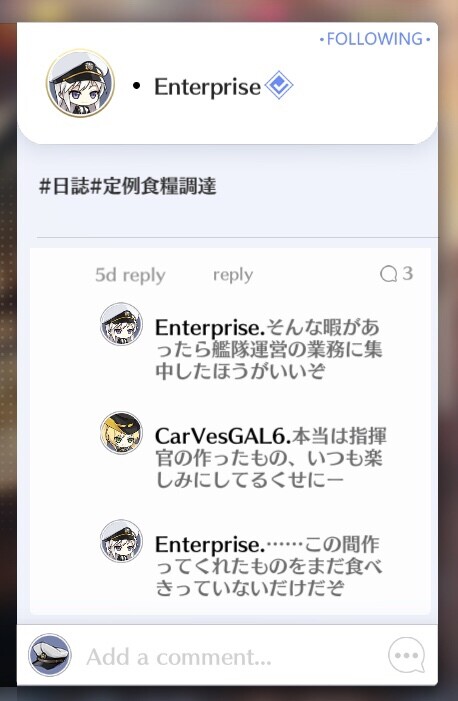Open Enterprise's avatar on the bottom comment
Screen dimensions: 458x701
click(x=121, y=541)
